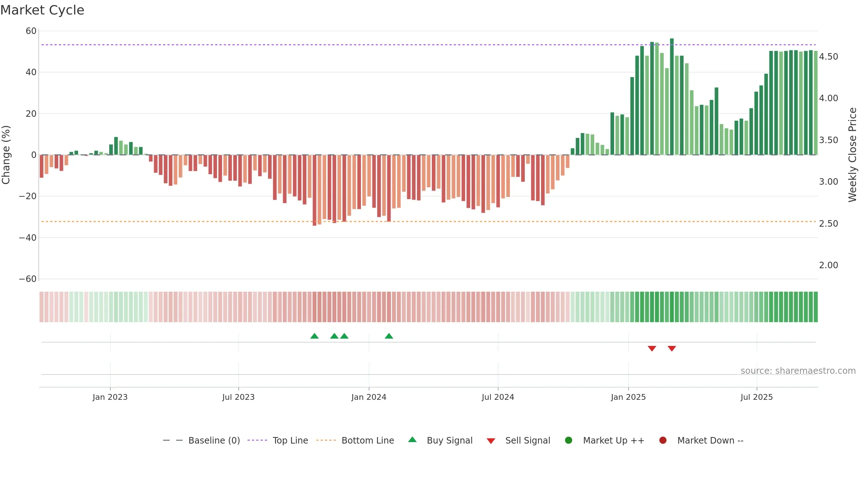This screenshot has height=488, width=868.
Task: Select the last buy signal triangle after Jan 2024
Action: tap(389, 336)
